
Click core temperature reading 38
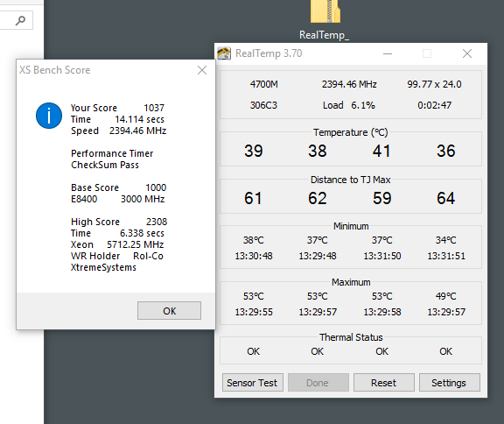(318, 151)
